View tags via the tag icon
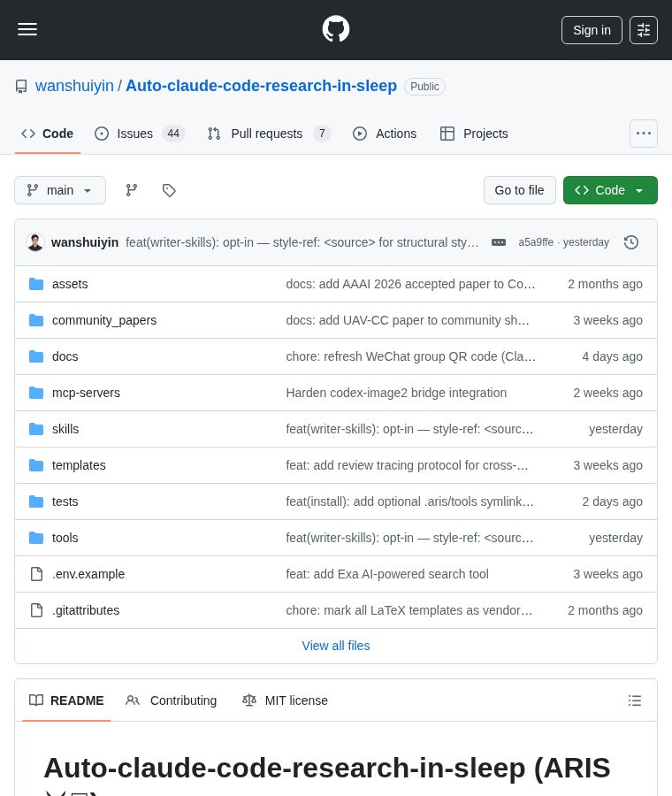The height and width of the screenshot is (796, 672). click(x=169, y=190)
